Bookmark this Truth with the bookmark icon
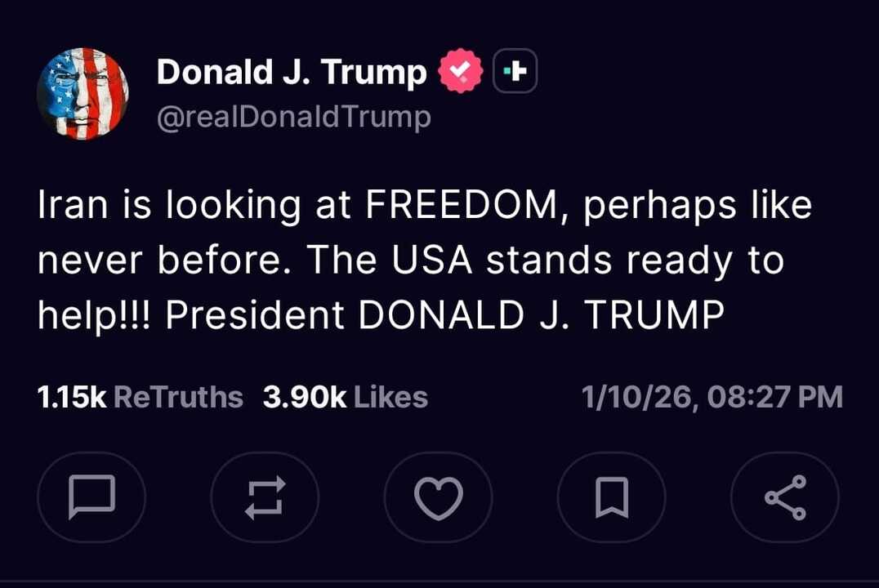The image size is (879, 588). coord(612,497)
